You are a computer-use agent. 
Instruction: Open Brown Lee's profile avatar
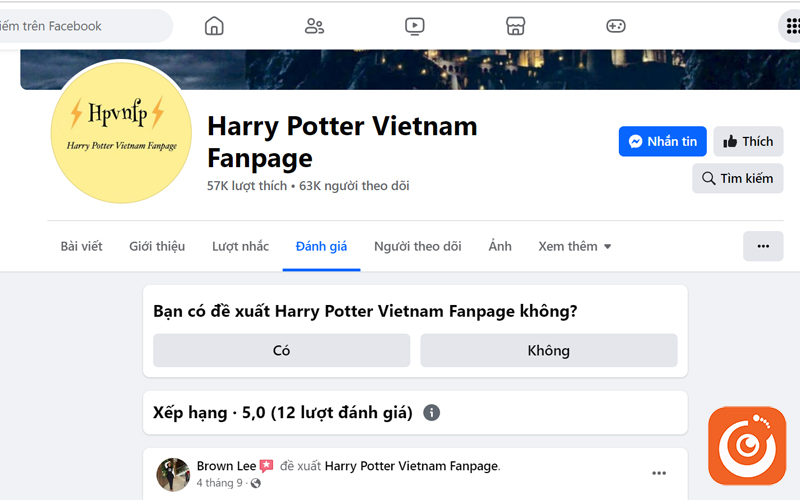click(x=173, y=474)
